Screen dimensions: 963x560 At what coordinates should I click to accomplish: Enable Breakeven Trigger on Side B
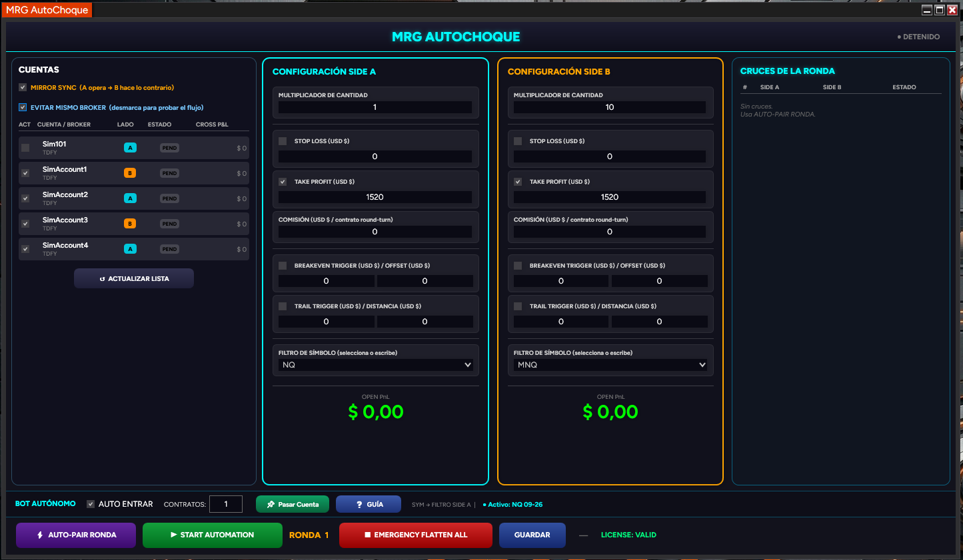coord(518,266)
